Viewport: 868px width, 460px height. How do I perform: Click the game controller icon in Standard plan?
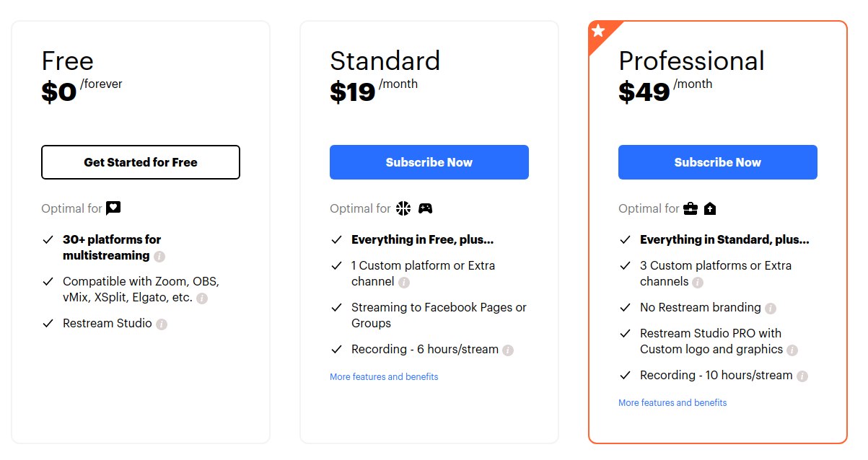pos(426,208)
